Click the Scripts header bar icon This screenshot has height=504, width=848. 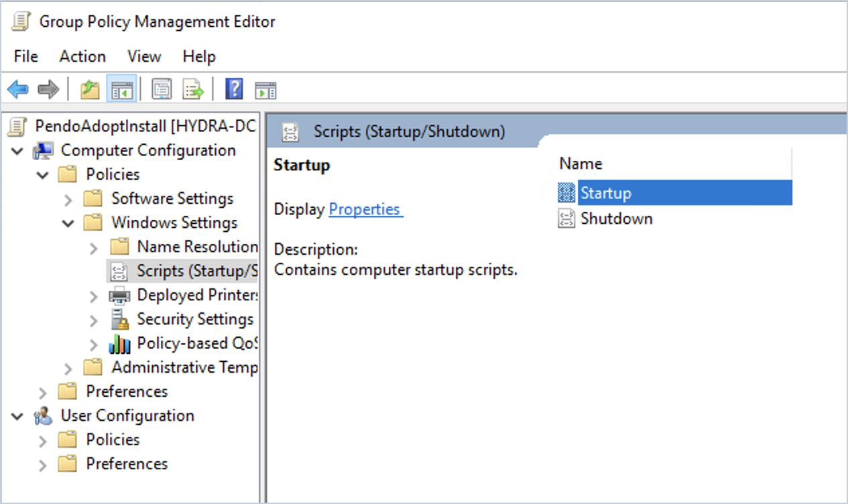click(291, 131)
